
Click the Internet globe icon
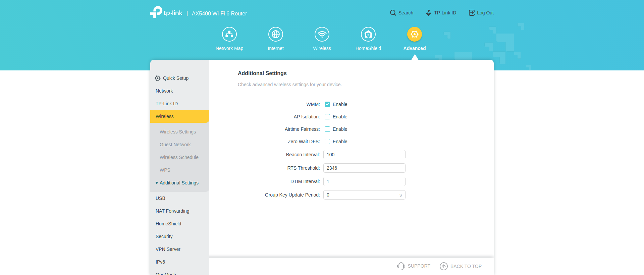point(276,34)
